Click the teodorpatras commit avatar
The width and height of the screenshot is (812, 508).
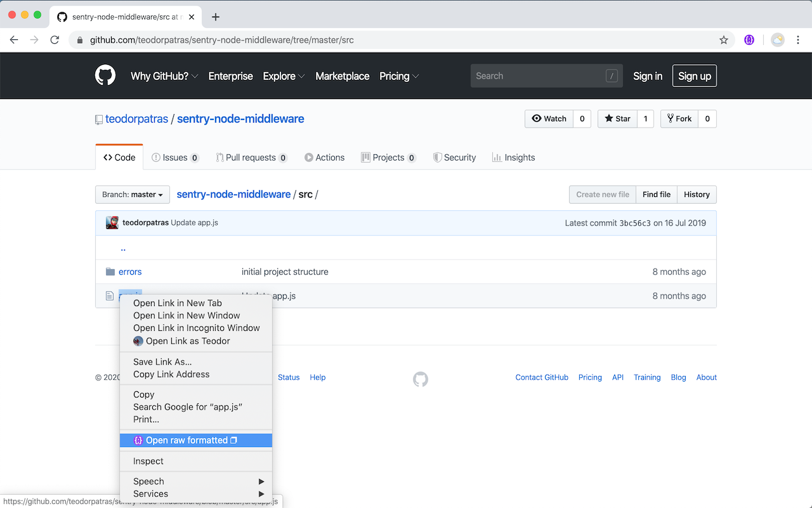tap(112, 223)
